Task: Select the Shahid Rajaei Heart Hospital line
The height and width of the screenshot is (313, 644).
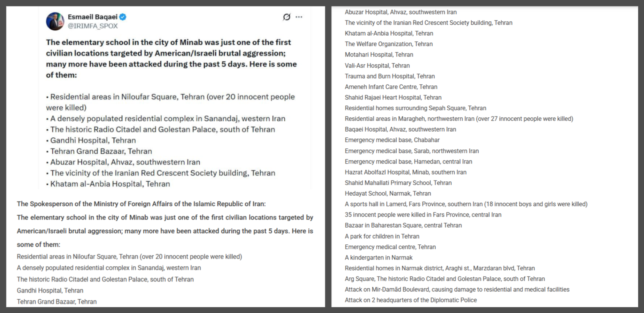Action: (393, 98)
